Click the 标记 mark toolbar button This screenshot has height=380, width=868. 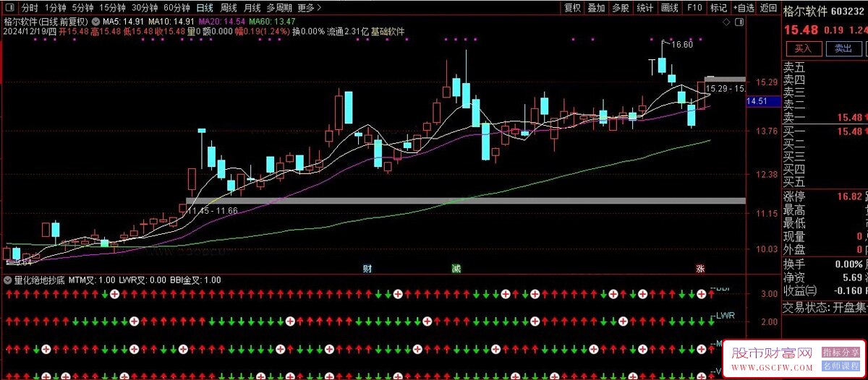click(718, 8)
